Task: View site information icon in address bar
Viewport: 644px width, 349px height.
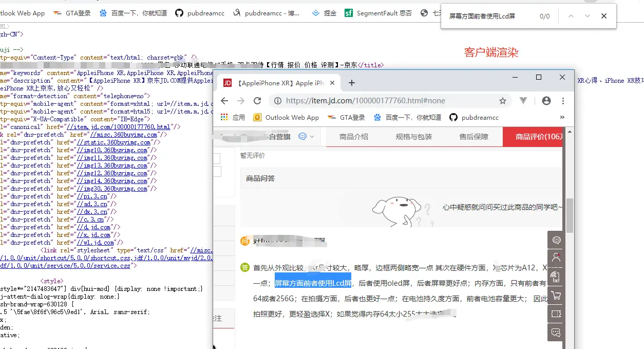Action: (x=278, y=101)
